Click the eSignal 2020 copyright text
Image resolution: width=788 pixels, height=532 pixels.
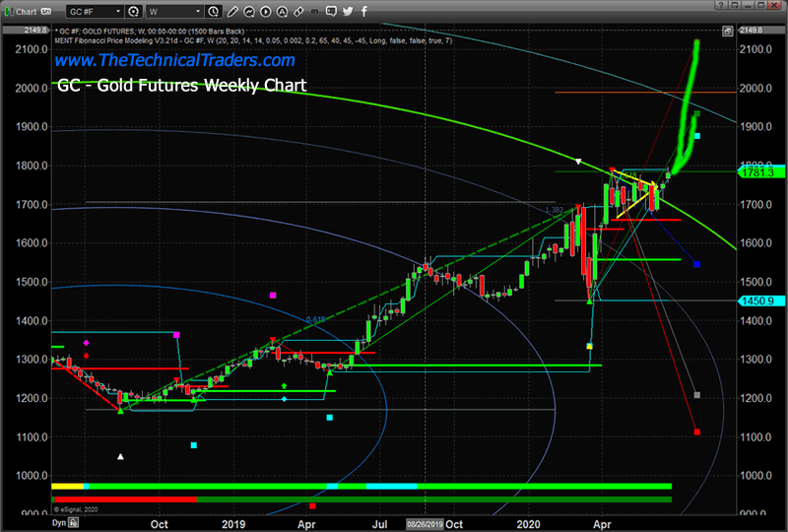pyautogui.click(x=76, y=509)
